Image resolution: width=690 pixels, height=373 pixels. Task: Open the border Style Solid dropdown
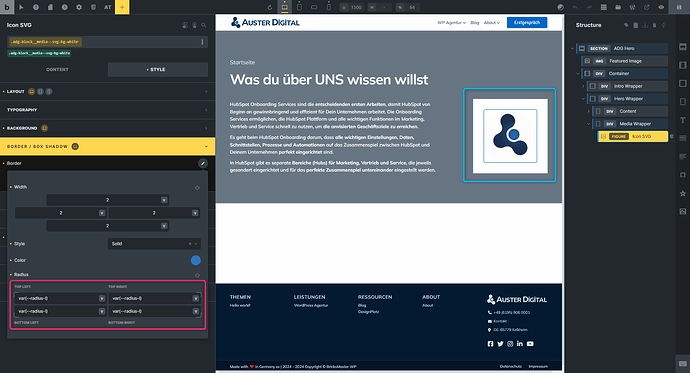(154, 244)
